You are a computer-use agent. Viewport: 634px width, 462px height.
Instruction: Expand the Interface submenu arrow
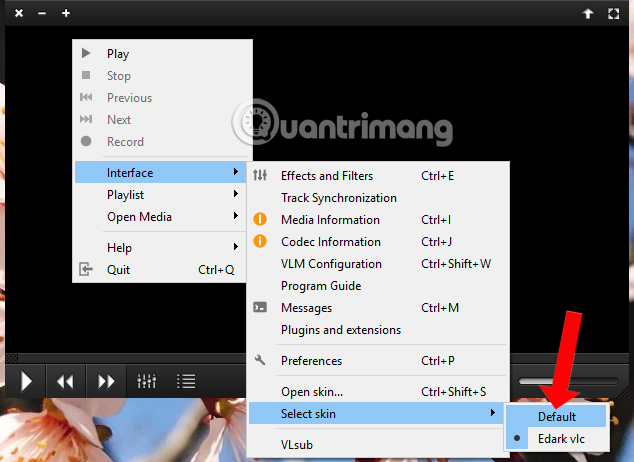(x=235, y=172)
